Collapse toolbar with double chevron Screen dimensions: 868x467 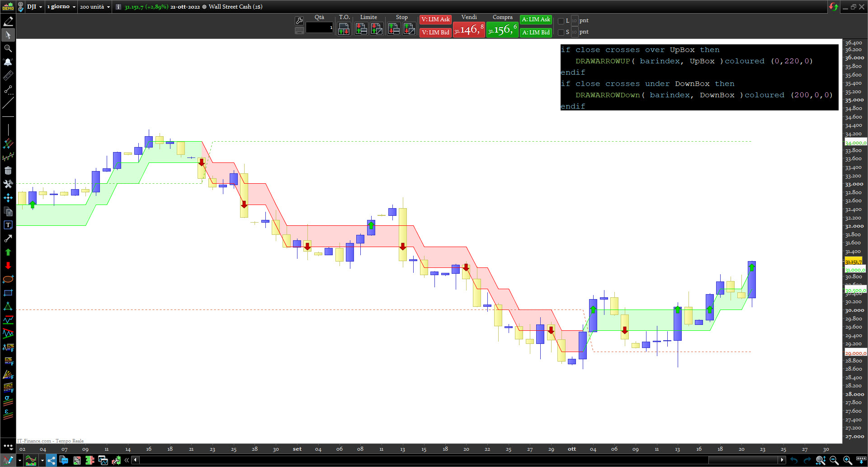pos(127,460)
